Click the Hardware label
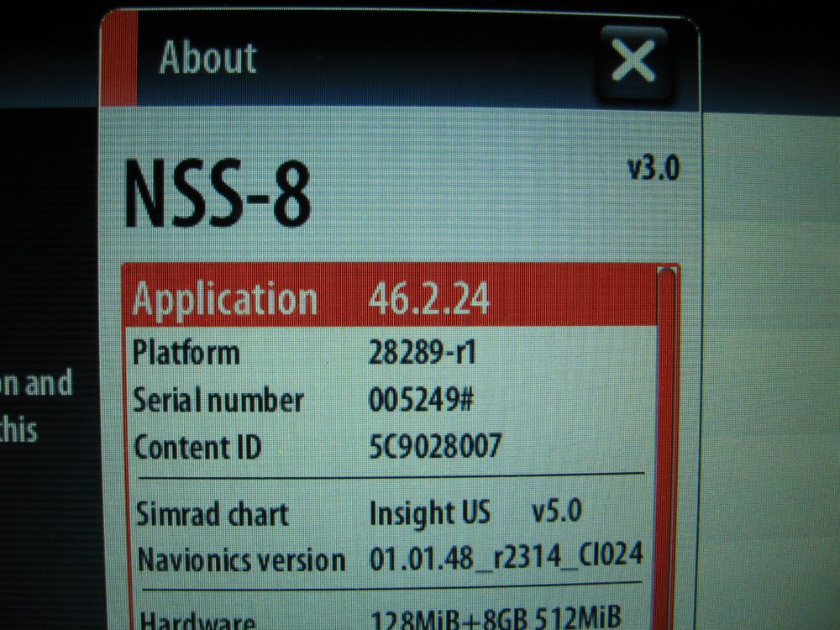Screen dimensions: 840x630 click(x=197, y=621)
